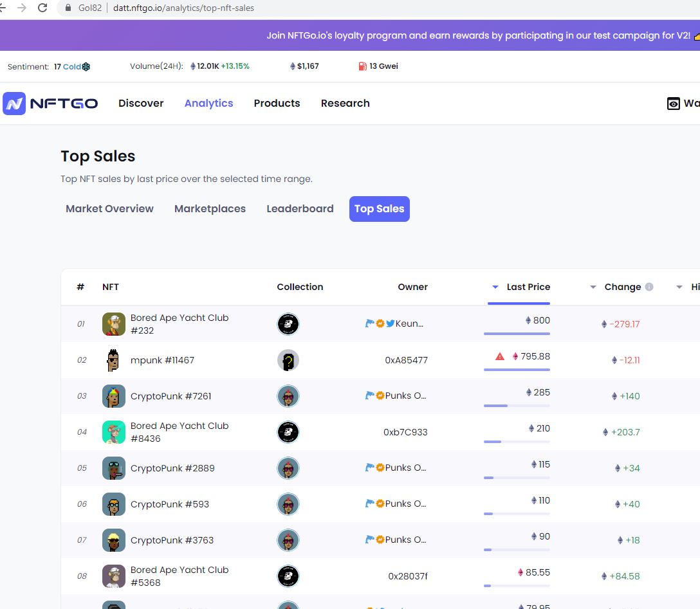Click browser reload icon
This screenshot has width=700, height=609.
pyautogui.click(x=42, y=8)
